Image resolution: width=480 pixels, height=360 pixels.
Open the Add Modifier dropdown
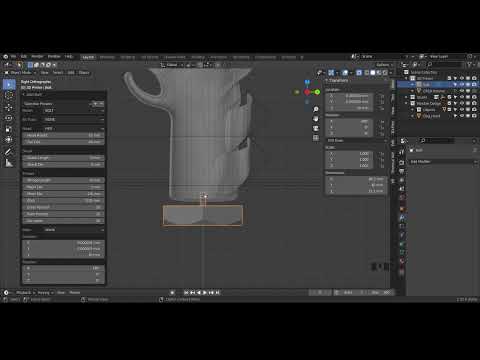click(x=443, y=162)
